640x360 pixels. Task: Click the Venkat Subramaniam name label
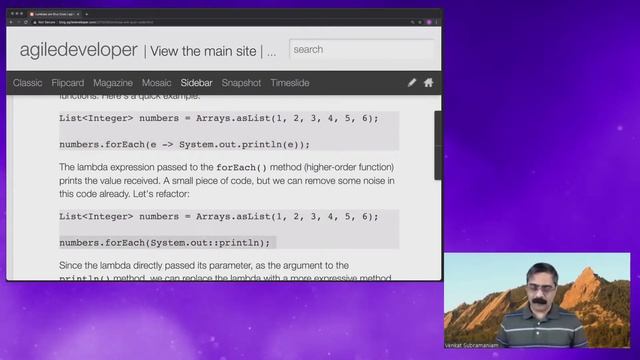pyautogui.click(x=471, y=345)
